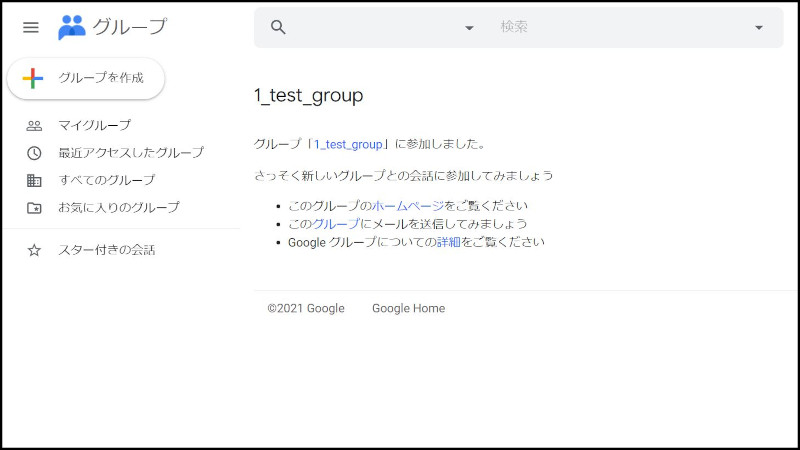Open the 1_test_group link
Viewport: 800px width, 450px height.
click(348, 144)
